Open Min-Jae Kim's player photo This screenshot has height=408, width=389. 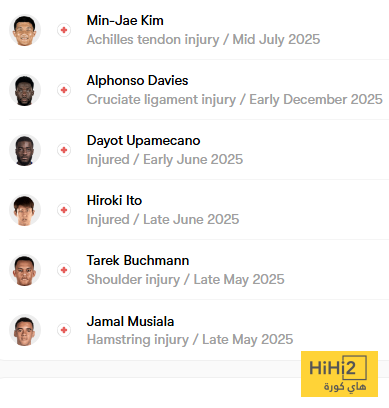(25, 30)
